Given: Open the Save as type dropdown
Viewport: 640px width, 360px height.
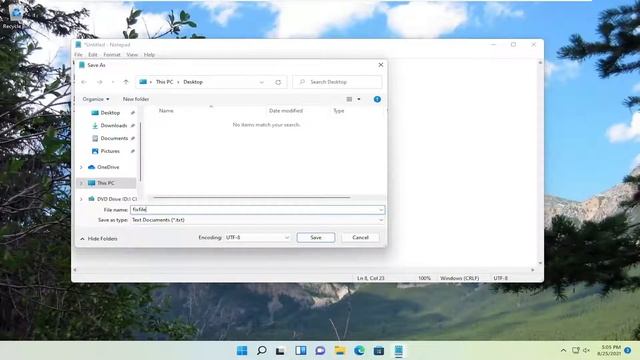Looking at the screenshot, I should coord(257,220).
